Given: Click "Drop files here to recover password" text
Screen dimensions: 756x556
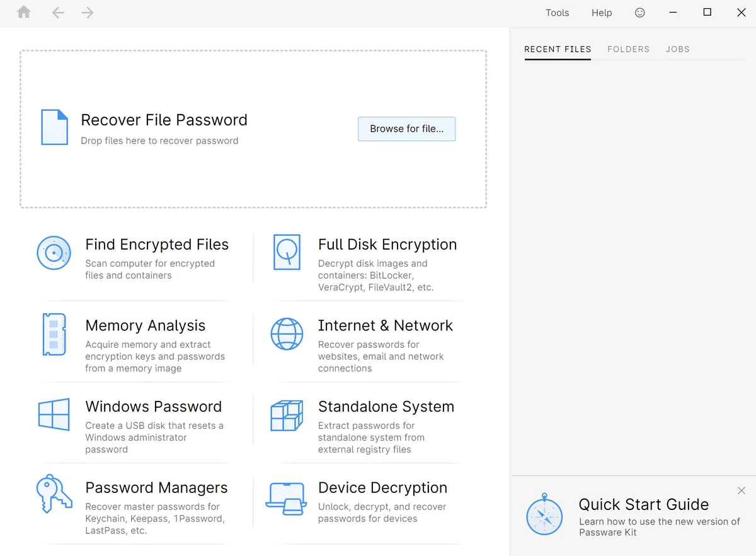Looking at the screenshot, I should [x=159, y=141].
